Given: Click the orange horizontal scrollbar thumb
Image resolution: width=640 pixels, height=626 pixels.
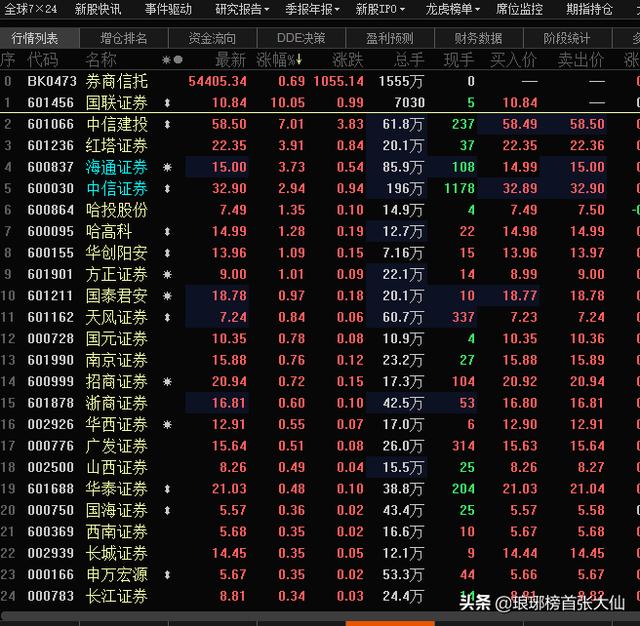Looking at the screenshot, I should 390,623.
